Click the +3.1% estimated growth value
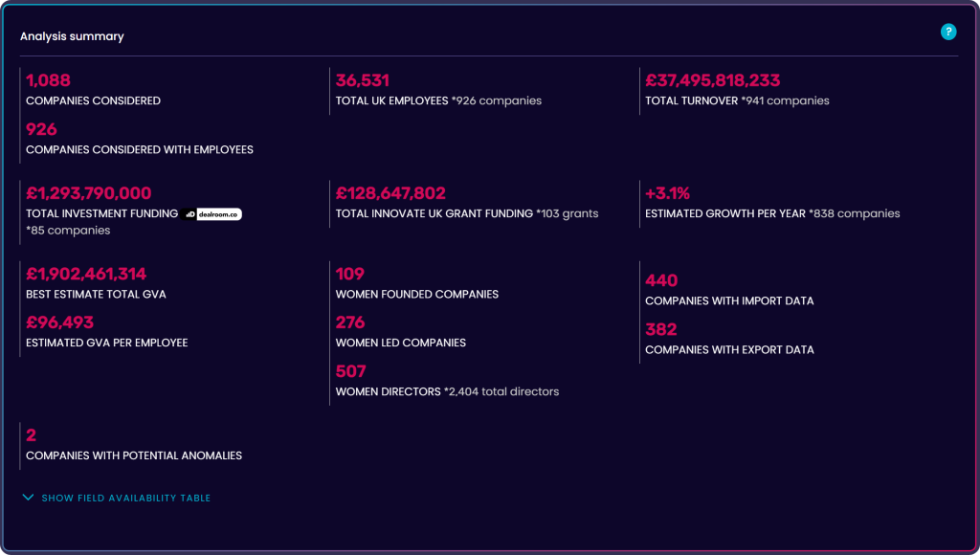Image resolution: width=980 pixels, height=555 pixels. pyautogui.click(x=668, y=193)
